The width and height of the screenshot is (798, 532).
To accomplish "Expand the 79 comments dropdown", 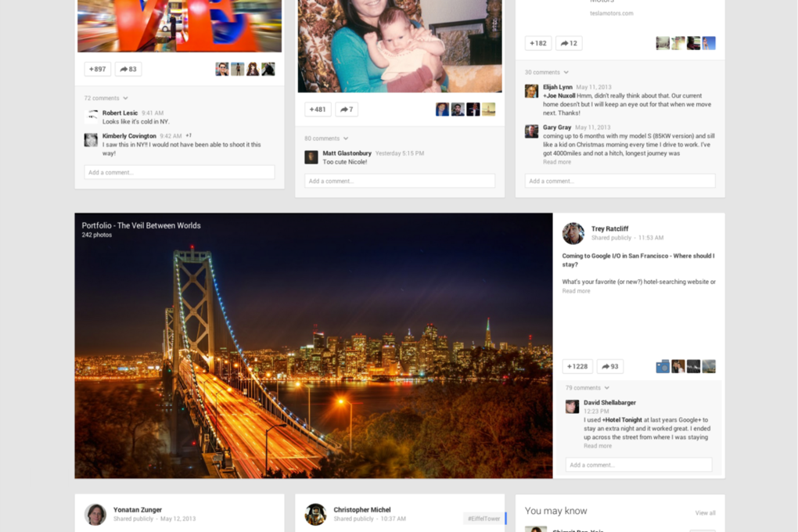I will 588,388.
